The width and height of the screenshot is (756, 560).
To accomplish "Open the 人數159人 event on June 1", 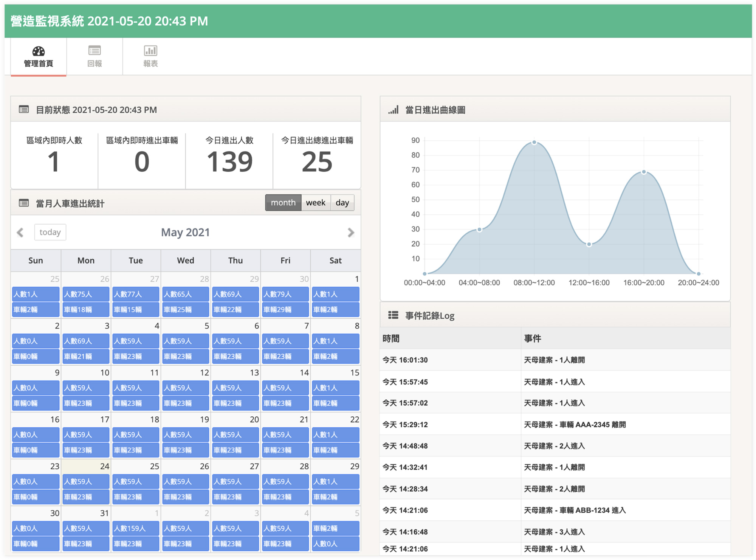I will coord(136,529).
